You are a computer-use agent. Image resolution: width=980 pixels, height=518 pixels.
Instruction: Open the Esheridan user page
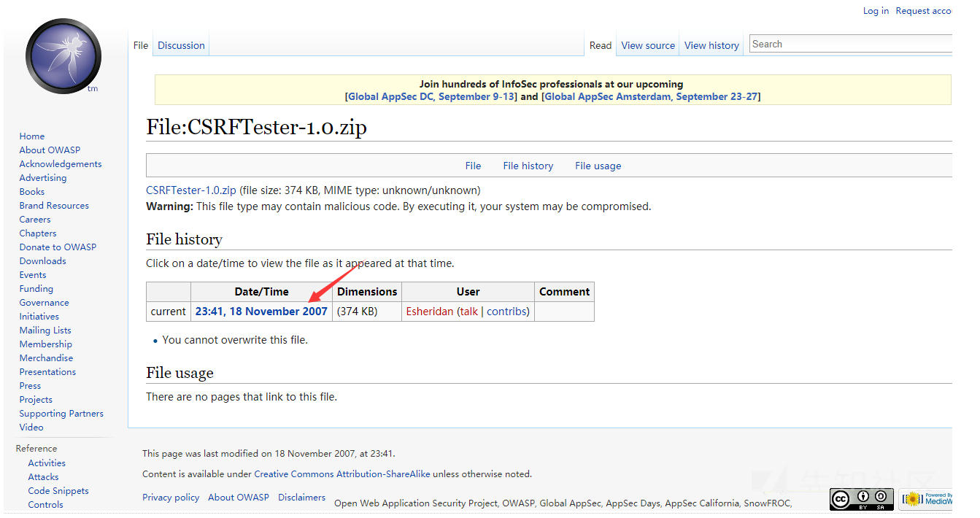click(x=430, y=311)
